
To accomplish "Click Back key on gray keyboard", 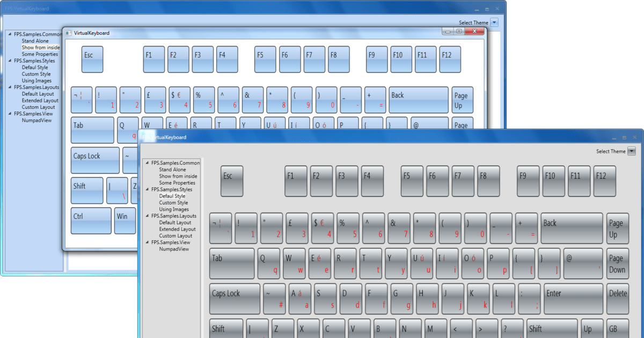I will click(x=572, y=229).
